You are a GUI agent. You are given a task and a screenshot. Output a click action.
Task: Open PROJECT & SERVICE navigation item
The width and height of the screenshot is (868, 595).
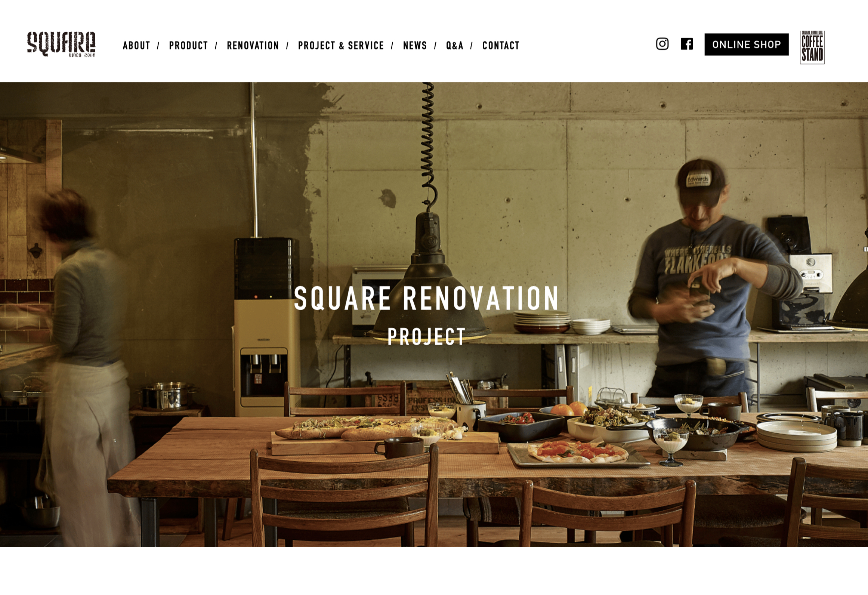(x=341, y=46)
